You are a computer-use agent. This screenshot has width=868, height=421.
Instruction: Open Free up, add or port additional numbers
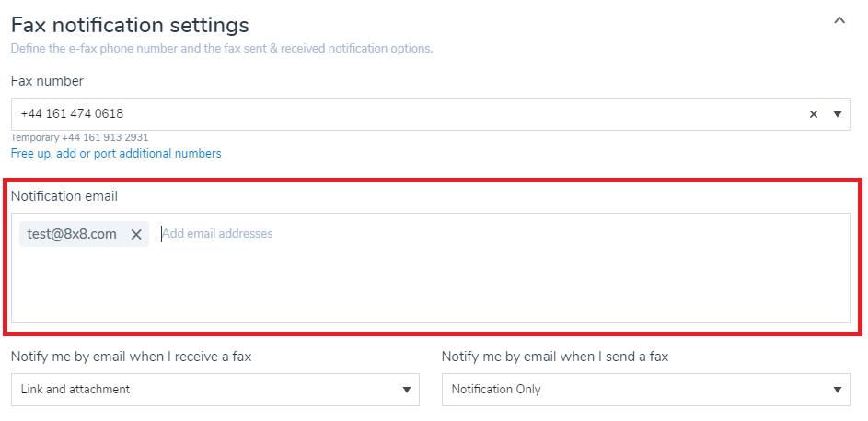click(116, 154)
